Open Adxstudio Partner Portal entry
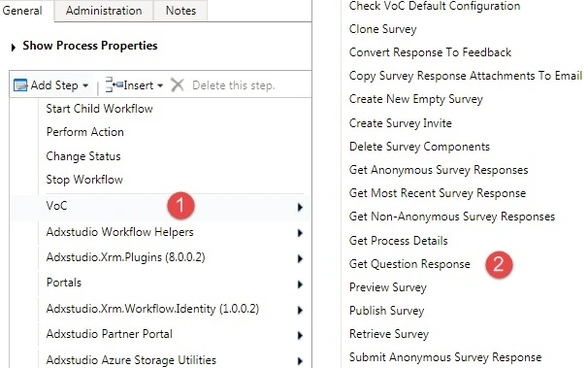Viewport: 588px width, 368px height. pos(109,334)
